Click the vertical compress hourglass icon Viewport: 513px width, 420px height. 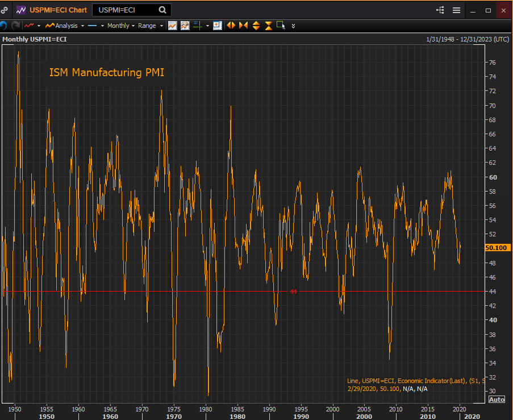(x=268, y=26)
